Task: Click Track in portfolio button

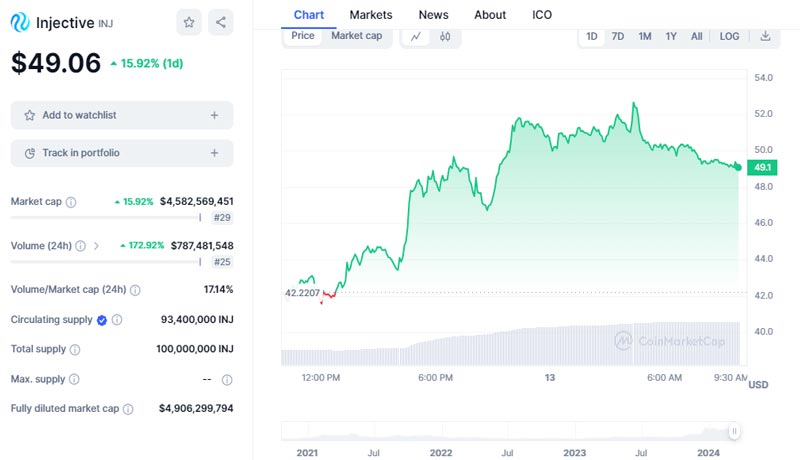Action: click(122, 153)
